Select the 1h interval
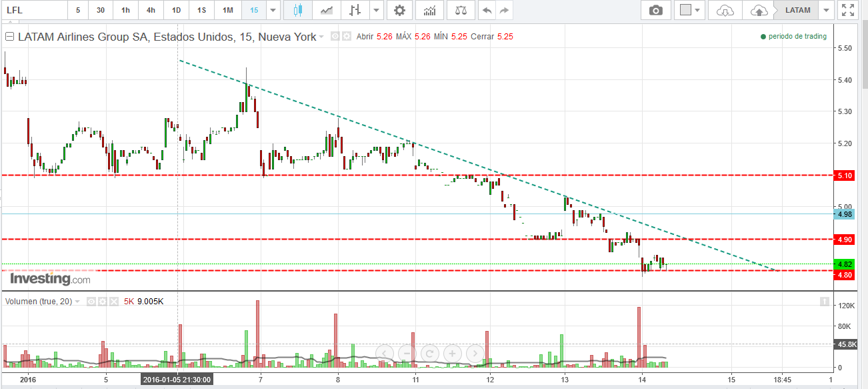 (125, 10)
